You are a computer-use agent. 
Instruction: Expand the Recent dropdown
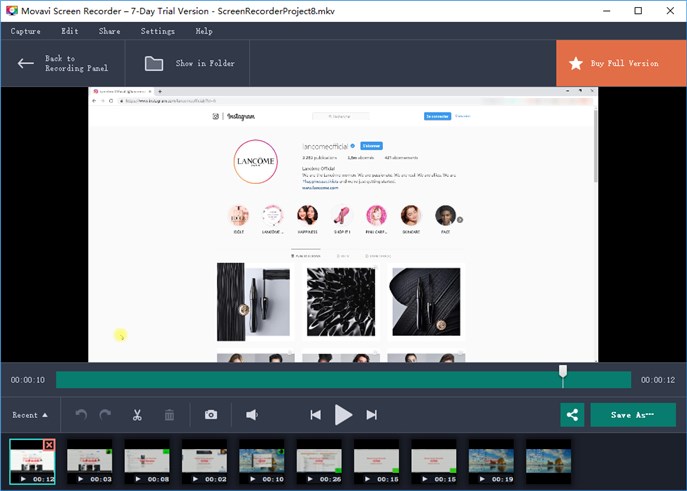click(x=30, y=415)
